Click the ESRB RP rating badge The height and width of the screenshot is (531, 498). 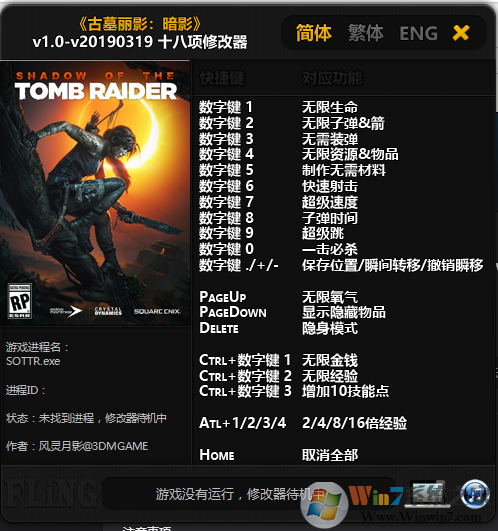point(20,301)
